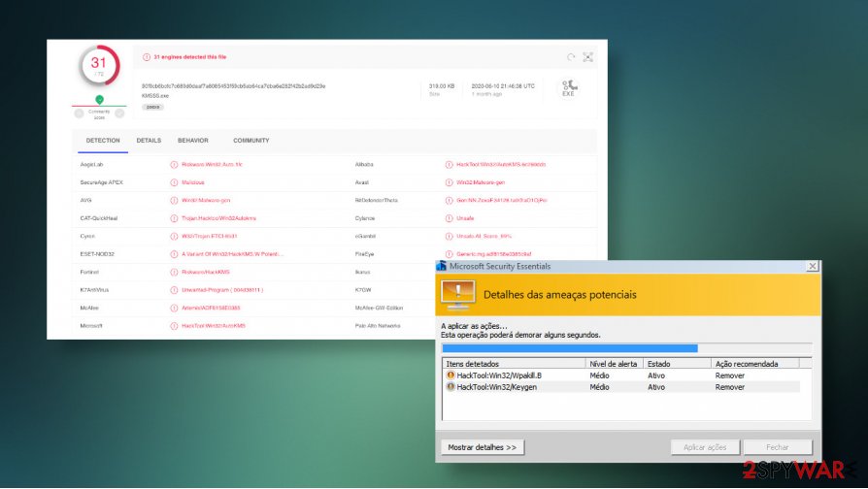Click the left community score vote button
This screenshot has height=489, width=868.
tap(80, 114)
